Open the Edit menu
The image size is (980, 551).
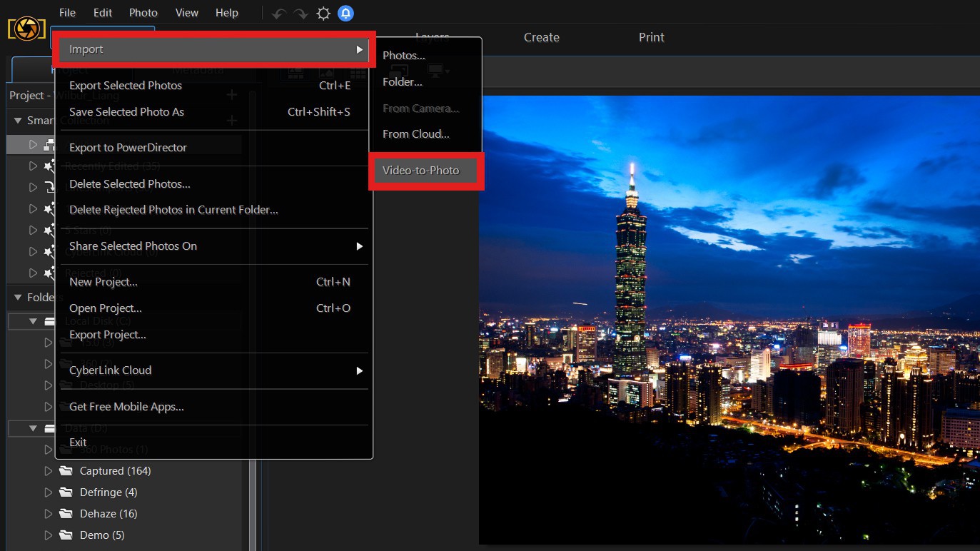click(x=103, y=13)
